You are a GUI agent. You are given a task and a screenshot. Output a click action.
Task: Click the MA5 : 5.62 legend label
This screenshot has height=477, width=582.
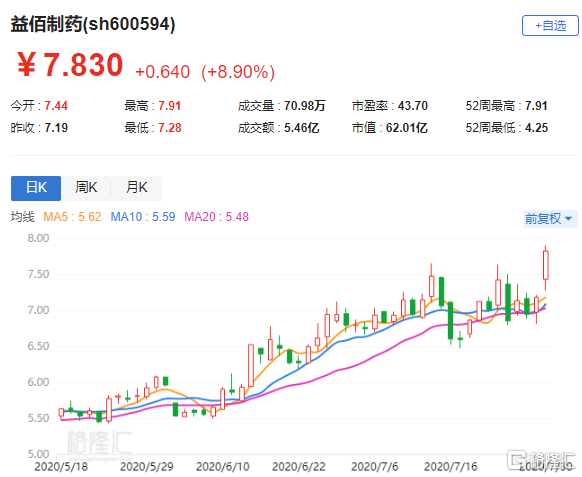coord(72,216)
